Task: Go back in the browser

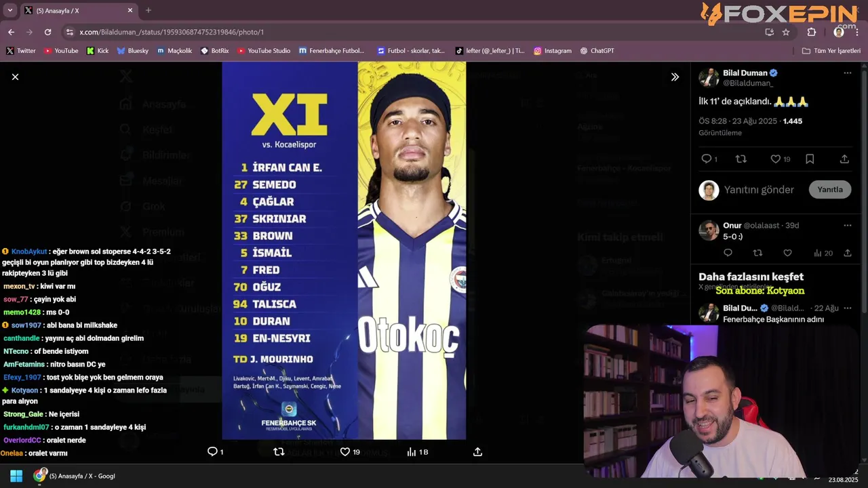Action: coord(11,32)
